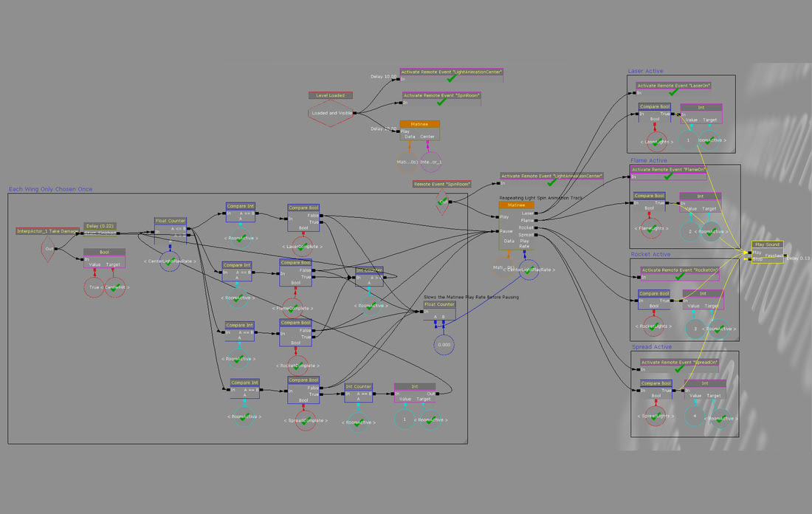Select Activate Remote Event "RocketOn" node
The width and height of the screenshot is (812, 514).
(679, 273)
